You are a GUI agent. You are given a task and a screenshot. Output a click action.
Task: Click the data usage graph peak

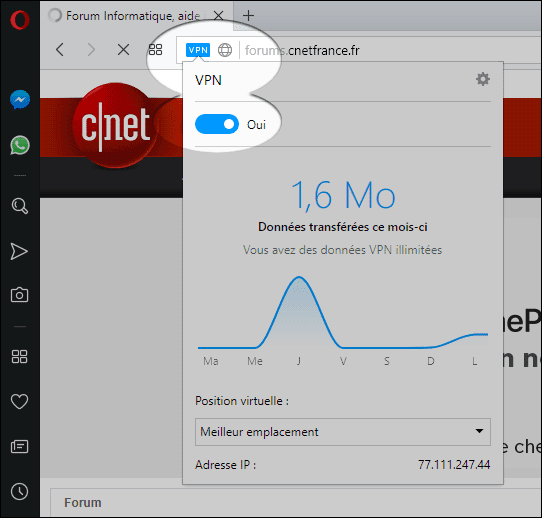coord(299,277)
